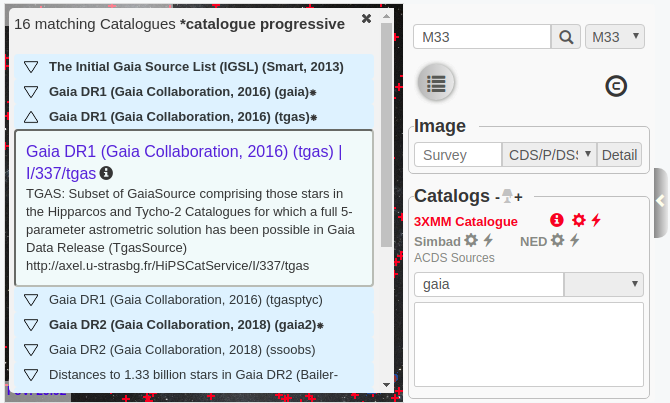Click the catalogue list scrollbar thumb

coord(386,135)
